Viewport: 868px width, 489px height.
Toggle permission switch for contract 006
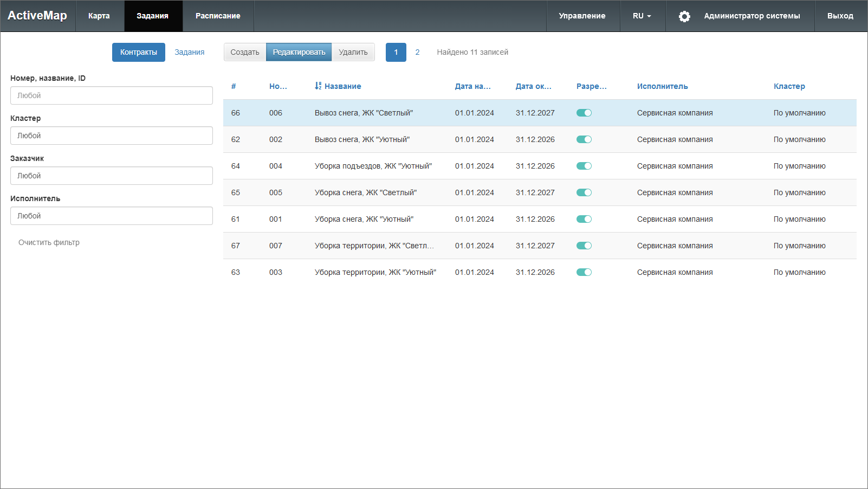pyautogui.click(x=584, y=113)
